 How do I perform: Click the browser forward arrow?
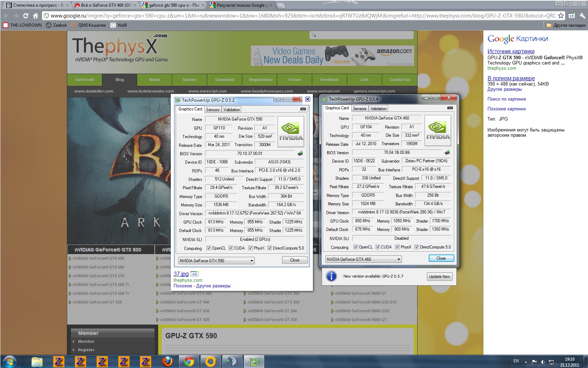coord(16,16)
